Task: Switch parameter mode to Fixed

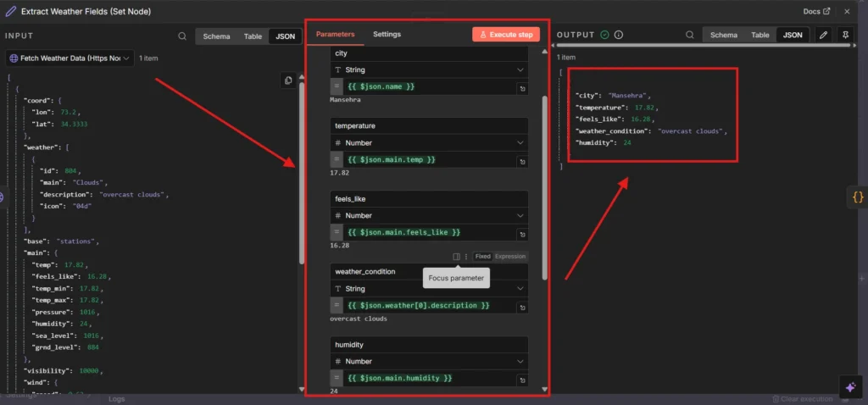Action: (482, 256)
